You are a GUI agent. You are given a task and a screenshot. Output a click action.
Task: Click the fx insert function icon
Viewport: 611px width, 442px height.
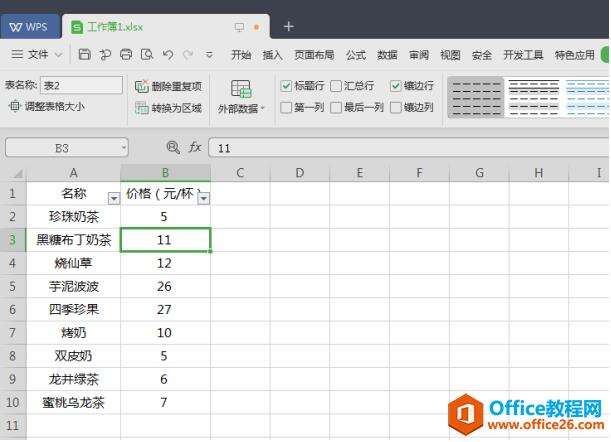195,147
